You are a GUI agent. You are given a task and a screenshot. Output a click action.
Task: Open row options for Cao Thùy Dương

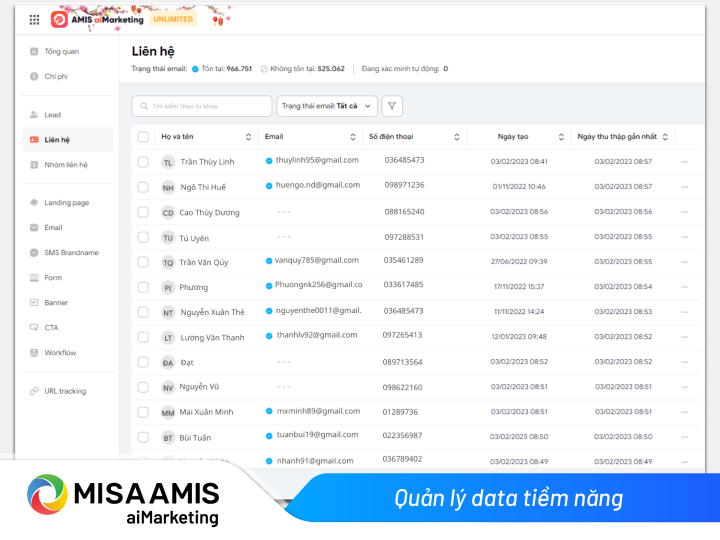[685, 212]
